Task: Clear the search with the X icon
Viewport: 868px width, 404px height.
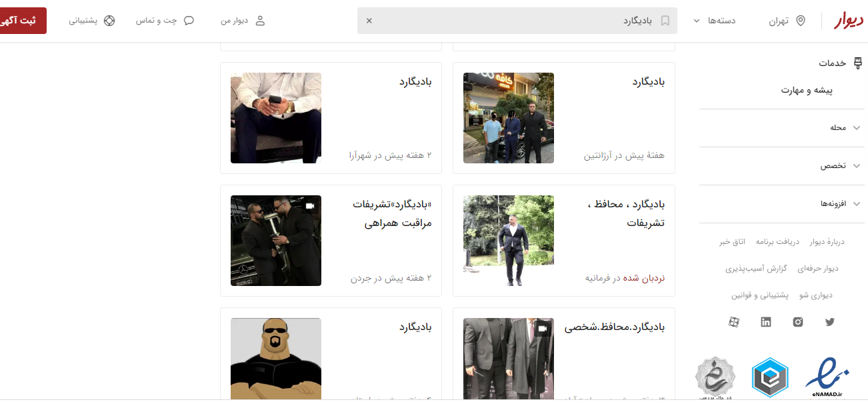Action: coord(369,21)
